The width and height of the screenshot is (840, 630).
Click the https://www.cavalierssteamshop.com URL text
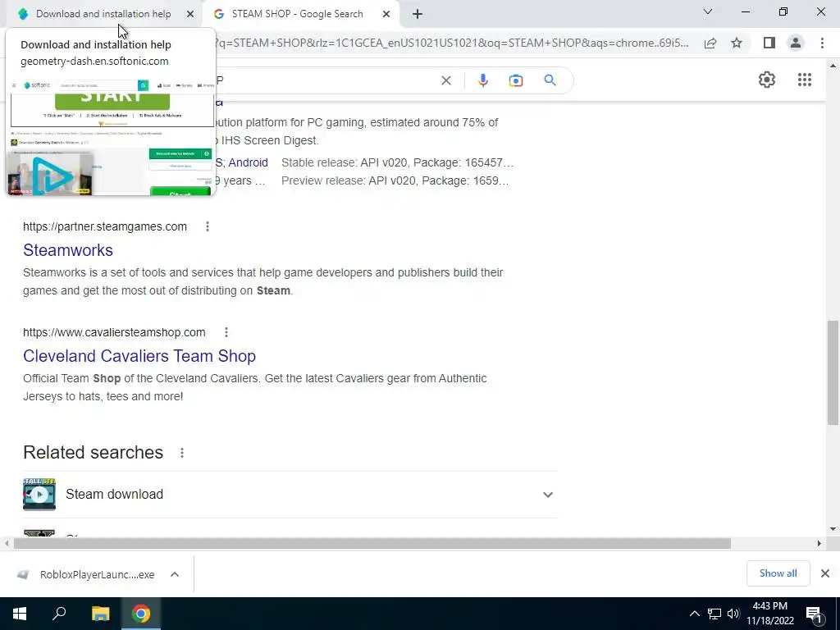coord(114,332)
